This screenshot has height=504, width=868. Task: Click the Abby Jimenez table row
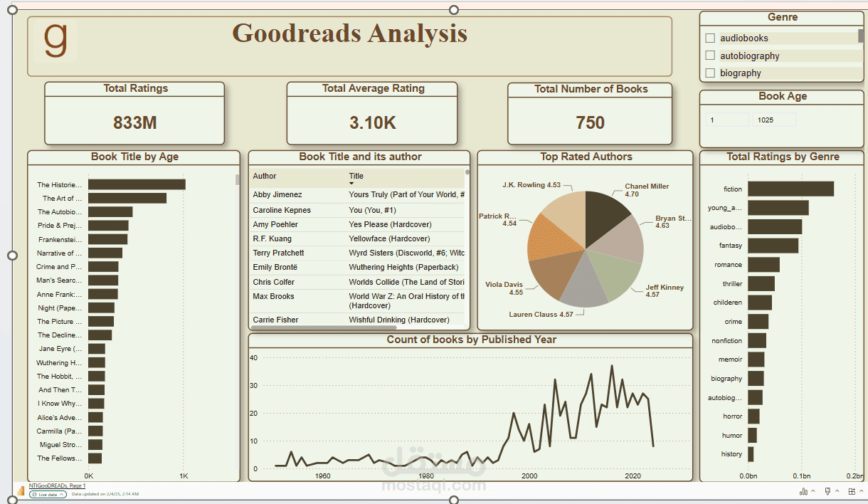pos(357,194)
